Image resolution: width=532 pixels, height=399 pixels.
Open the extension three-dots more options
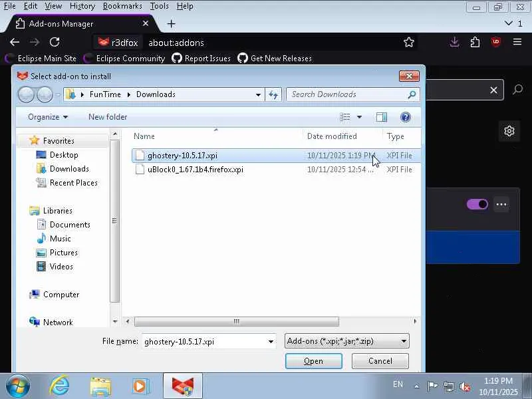click(501, 204)
